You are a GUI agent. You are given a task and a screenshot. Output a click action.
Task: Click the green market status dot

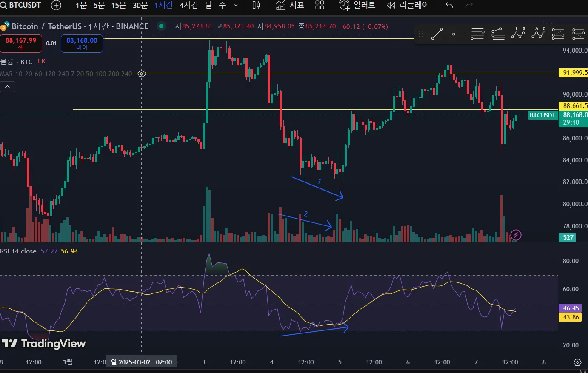tap(161, 26)
